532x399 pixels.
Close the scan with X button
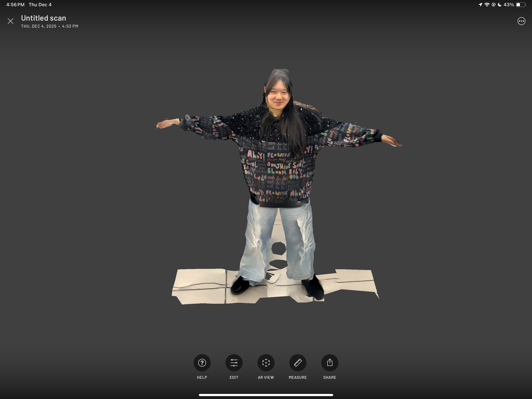[10, 21]
